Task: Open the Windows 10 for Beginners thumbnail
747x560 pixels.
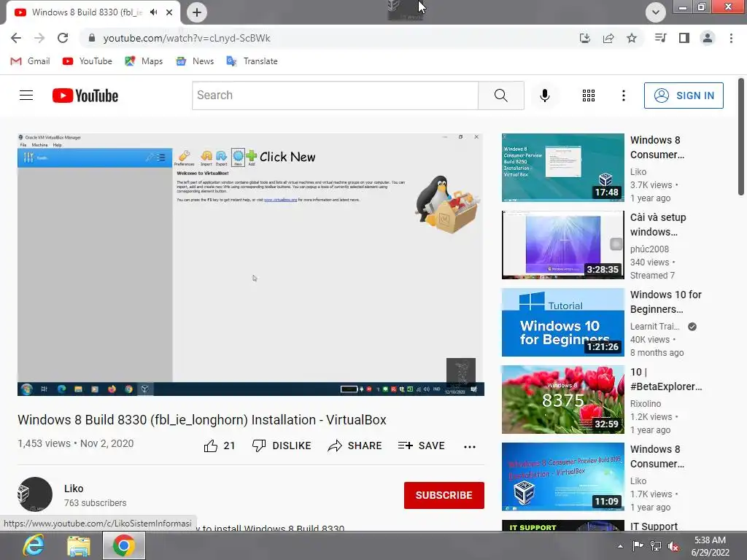Action: click(x=562, y=322)
